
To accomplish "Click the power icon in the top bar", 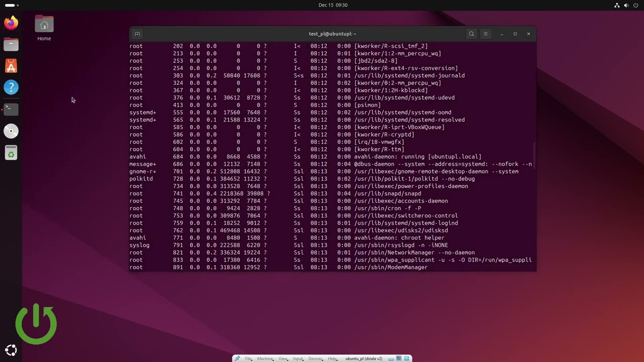I will tap(636, 5).
